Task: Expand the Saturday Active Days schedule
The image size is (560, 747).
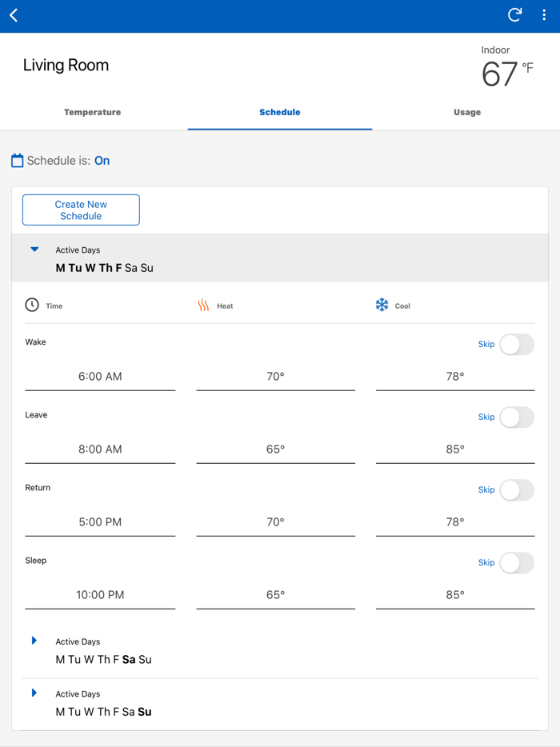Action: [34, 641]
